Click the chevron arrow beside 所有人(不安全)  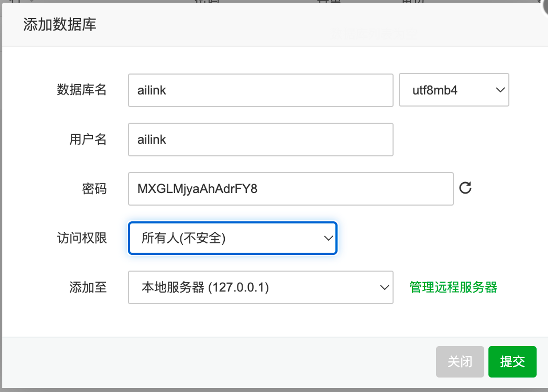(x=328, y=238)
